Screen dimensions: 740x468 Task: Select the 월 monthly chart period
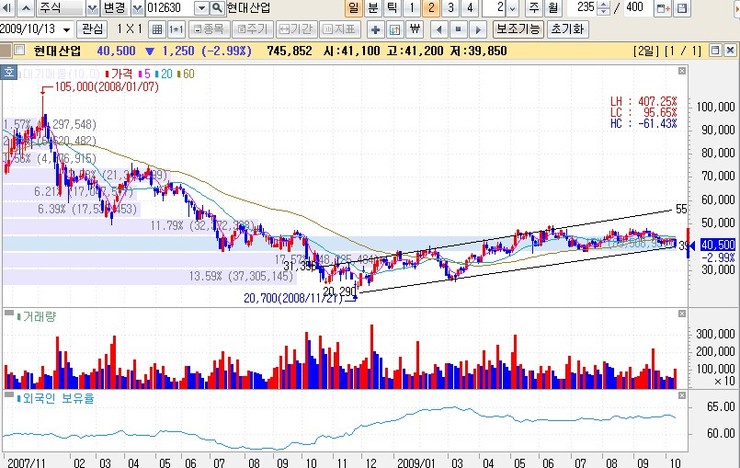click(553, 8)
